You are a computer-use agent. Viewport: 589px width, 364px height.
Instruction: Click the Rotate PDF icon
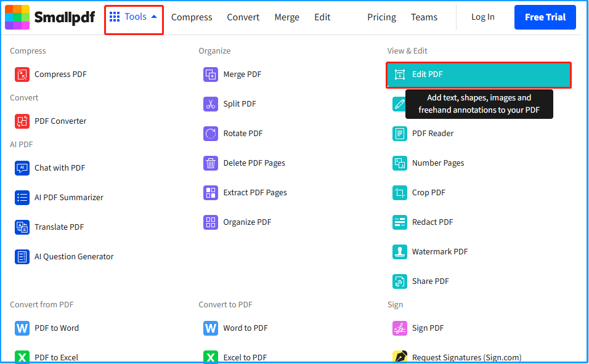pos(211,134)
